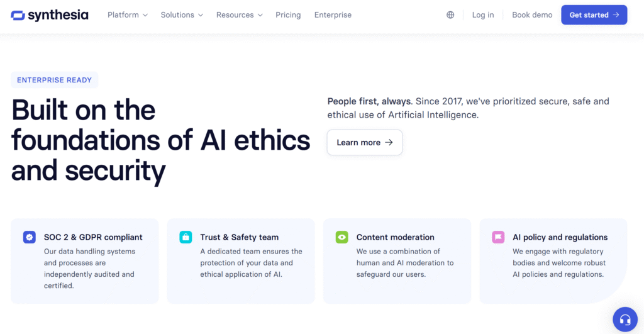Click the Trust & Safety team heading
Viewport: 644px width, 334px height.
pos(239,237)
